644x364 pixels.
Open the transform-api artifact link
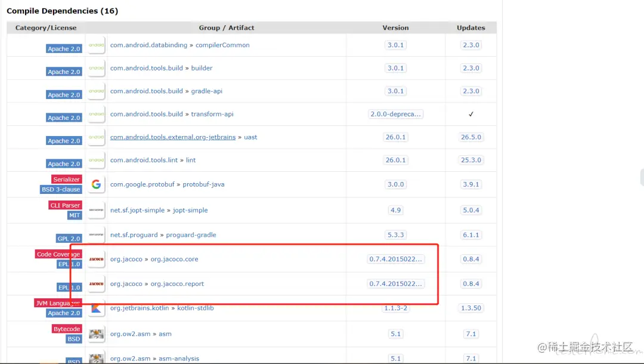[212, 114]
